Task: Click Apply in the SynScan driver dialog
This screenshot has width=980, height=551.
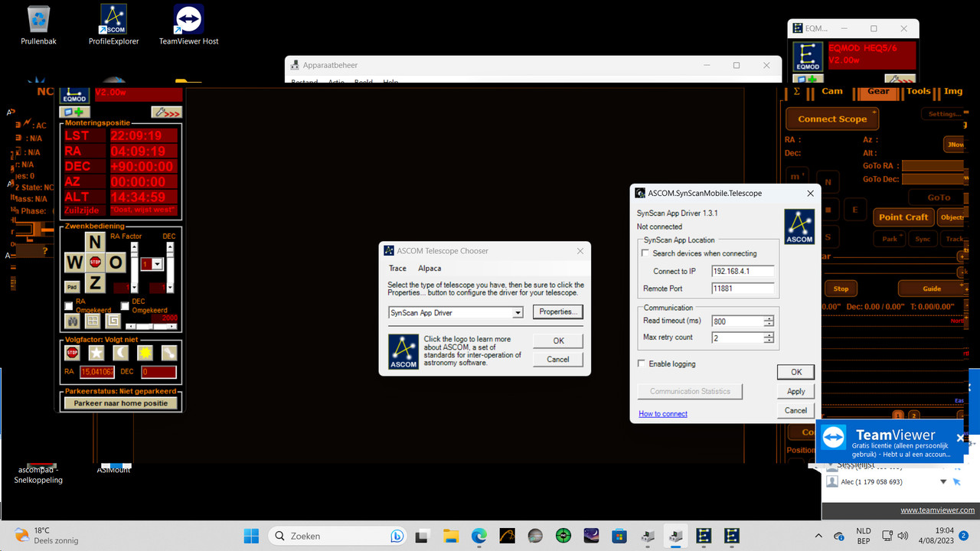Action: [796, 391]
